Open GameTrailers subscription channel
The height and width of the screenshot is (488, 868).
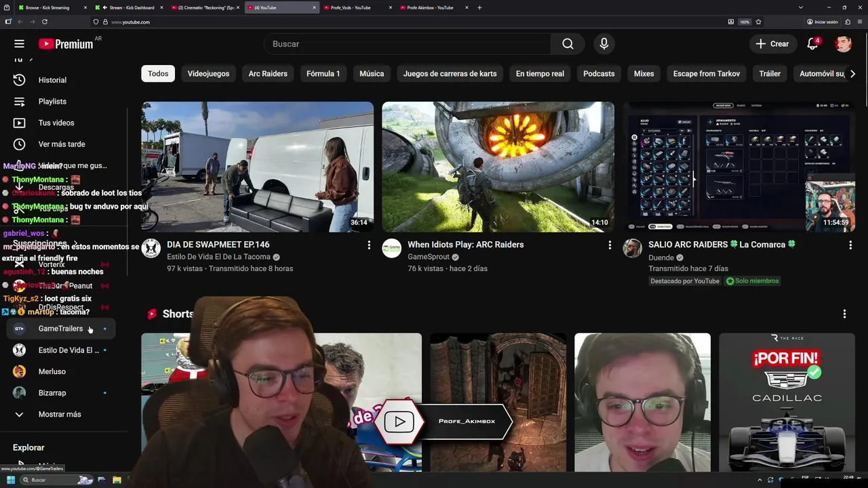click(x=60, y=329)
